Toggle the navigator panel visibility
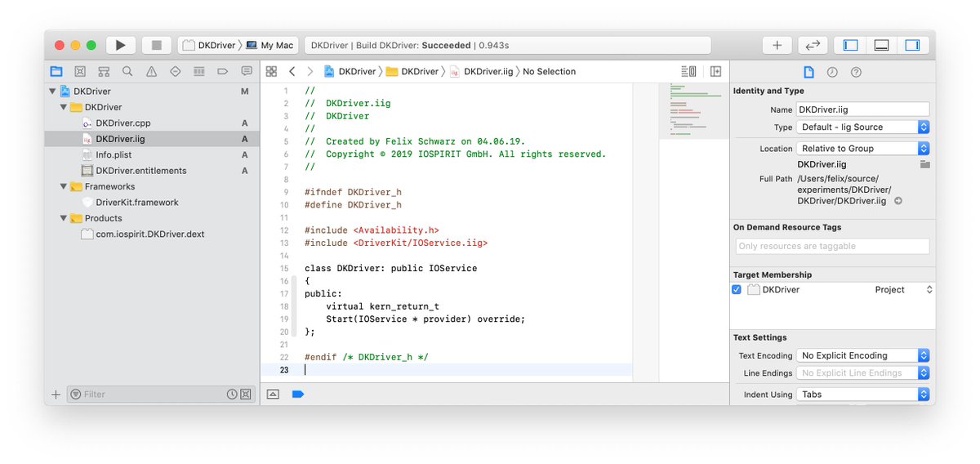980x464 pixels. pos(850,45)
